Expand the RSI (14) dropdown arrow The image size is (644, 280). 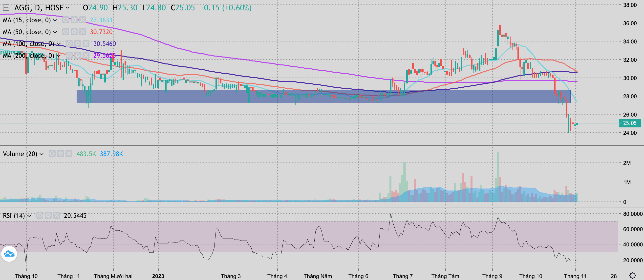[29, 216]
